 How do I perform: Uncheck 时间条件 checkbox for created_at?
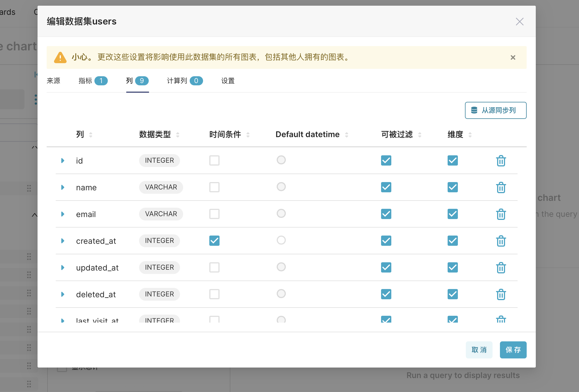click(214, 241)
